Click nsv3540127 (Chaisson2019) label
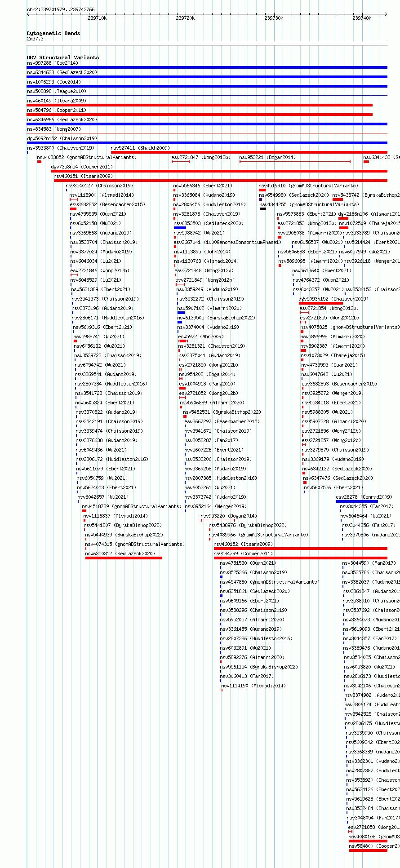 pyautogui.click(x=99, y=186)
